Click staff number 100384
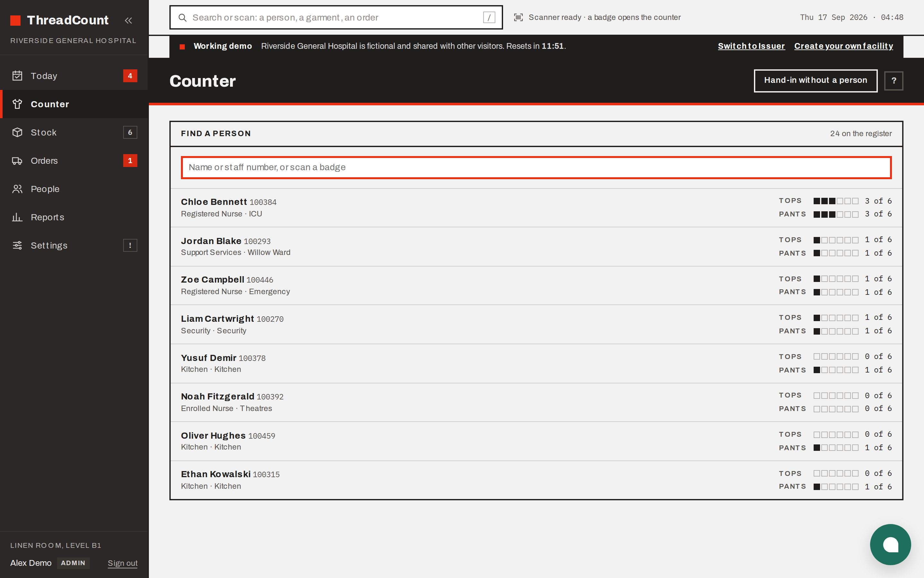Viewport: 924px width, 578px height. 263,202
